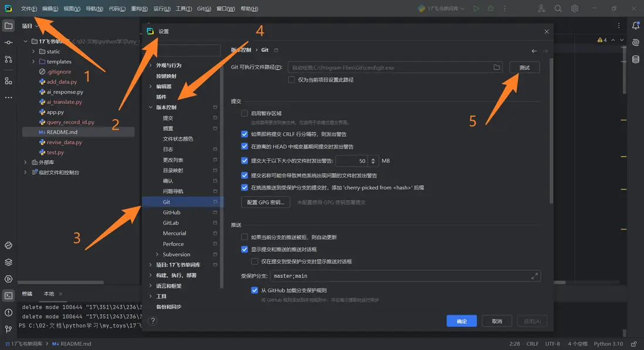Screen dimensions: 644x350
Task: Click the settings back arrow
Action: click(534, 51)
